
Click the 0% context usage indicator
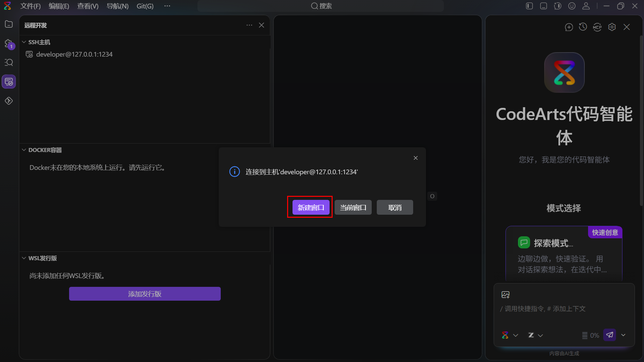pos(590,335)
